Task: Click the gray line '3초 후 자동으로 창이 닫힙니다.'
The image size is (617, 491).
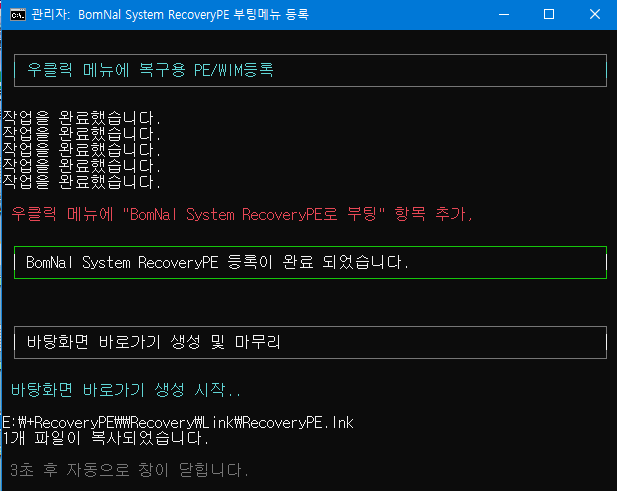Action: [x=129, y=470]
